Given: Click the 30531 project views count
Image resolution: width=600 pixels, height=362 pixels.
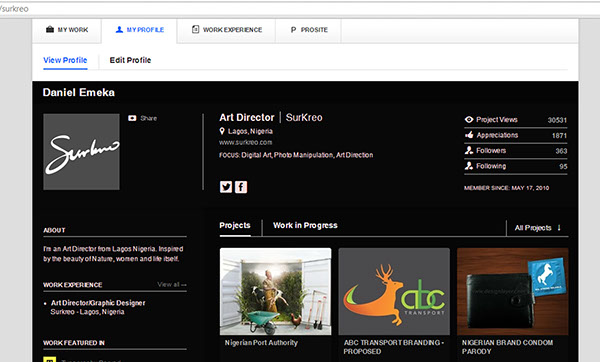Looking at the screenshot, I should 557,120.
